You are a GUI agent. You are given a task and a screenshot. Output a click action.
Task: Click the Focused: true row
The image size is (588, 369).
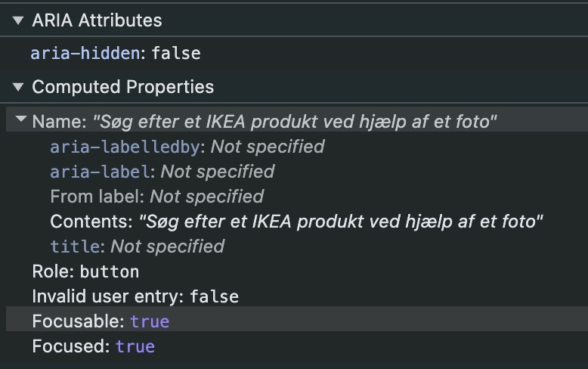(x=94, y=346)
